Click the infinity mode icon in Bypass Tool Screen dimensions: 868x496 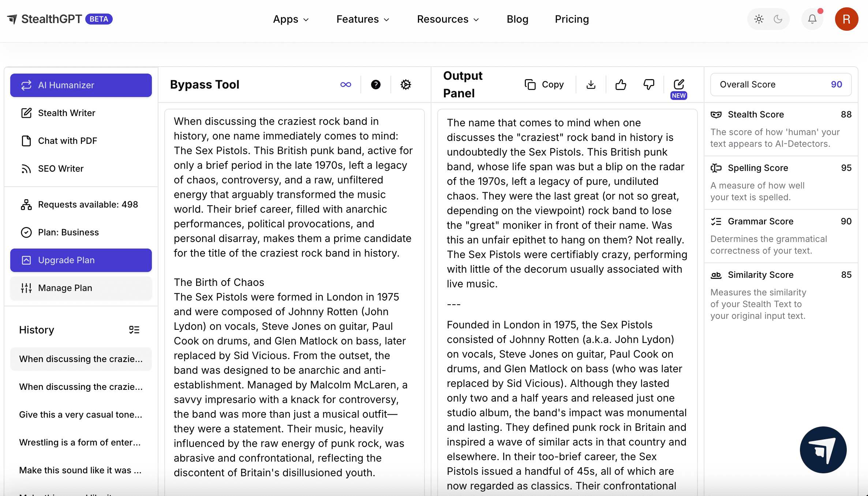tap(345, 85)
